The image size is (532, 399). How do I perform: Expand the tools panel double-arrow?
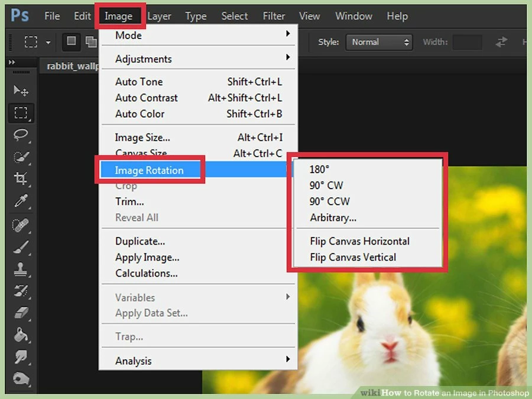12,62
